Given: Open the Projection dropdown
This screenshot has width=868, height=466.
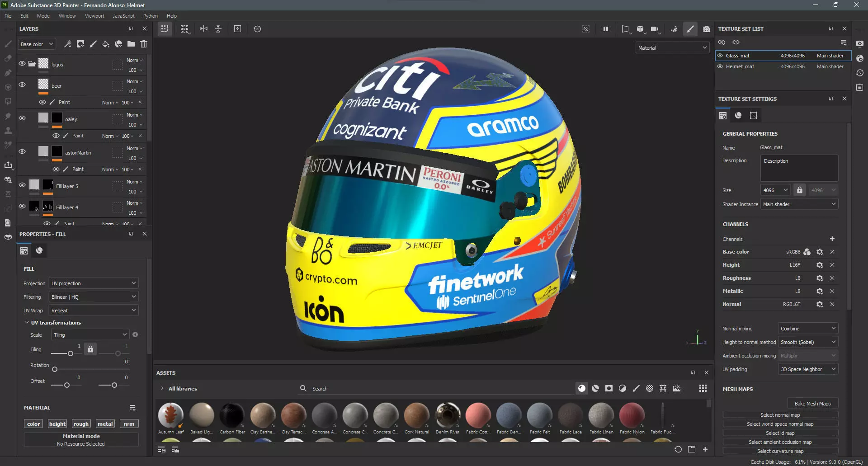Looking at the screenshot, I should coord(94,283).
